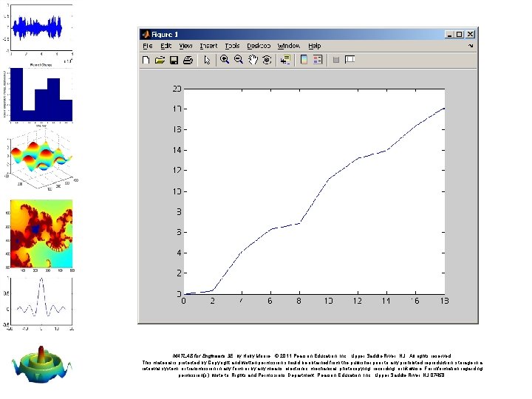The height and width of the screenshot is (399, 532).
Task: Open the Help menu
Action: coord(315,46)
